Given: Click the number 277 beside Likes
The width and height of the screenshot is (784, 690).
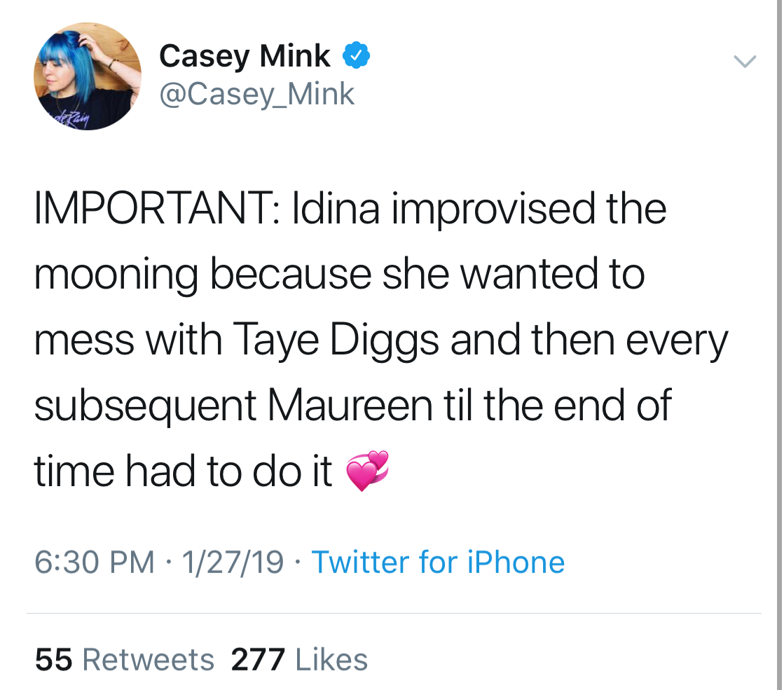Looking at the screenshot, I should [258, 660].
